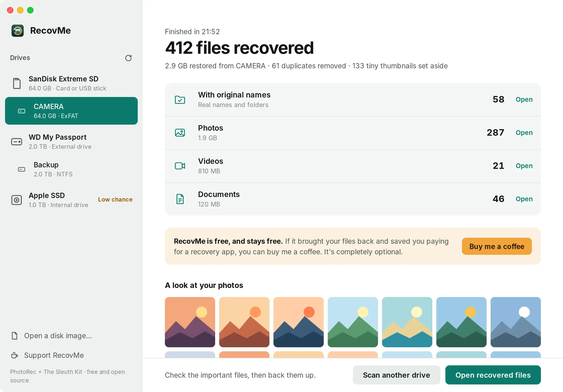Click Buy me a coffee button
The height and width of the screenshot is (392, 563).
pyautogui.click(x=497, y=246)
